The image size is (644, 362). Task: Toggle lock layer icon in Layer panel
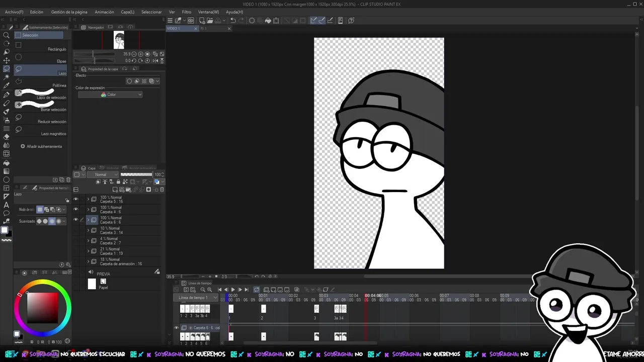pos(118,182)
